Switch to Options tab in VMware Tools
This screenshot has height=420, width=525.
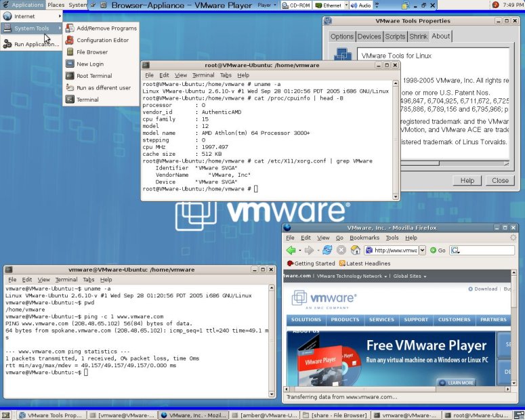[x=342, y=37]
